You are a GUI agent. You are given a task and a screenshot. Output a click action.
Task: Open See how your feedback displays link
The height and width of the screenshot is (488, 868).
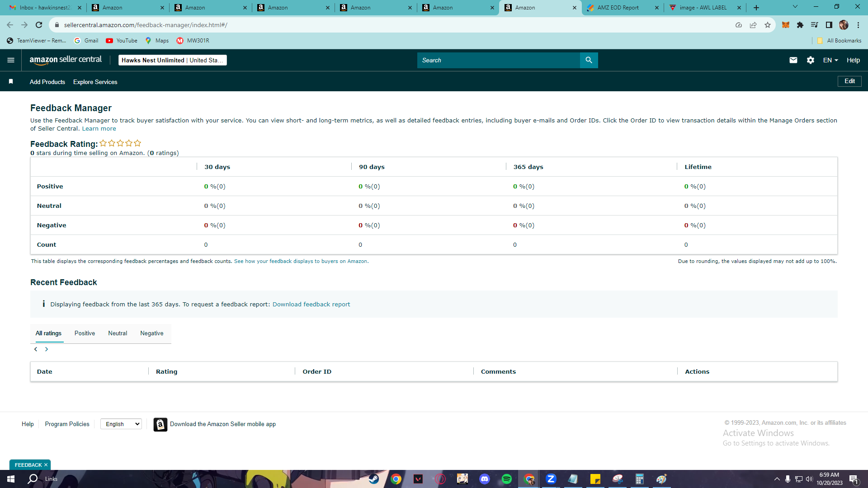301,261
